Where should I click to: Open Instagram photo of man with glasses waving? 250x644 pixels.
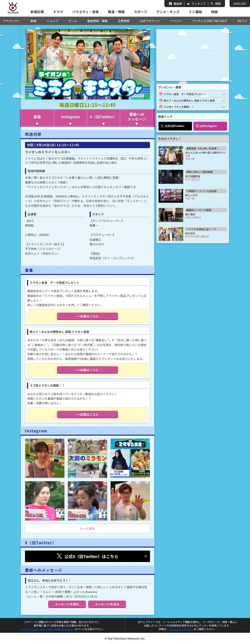(x=130, y=501)
